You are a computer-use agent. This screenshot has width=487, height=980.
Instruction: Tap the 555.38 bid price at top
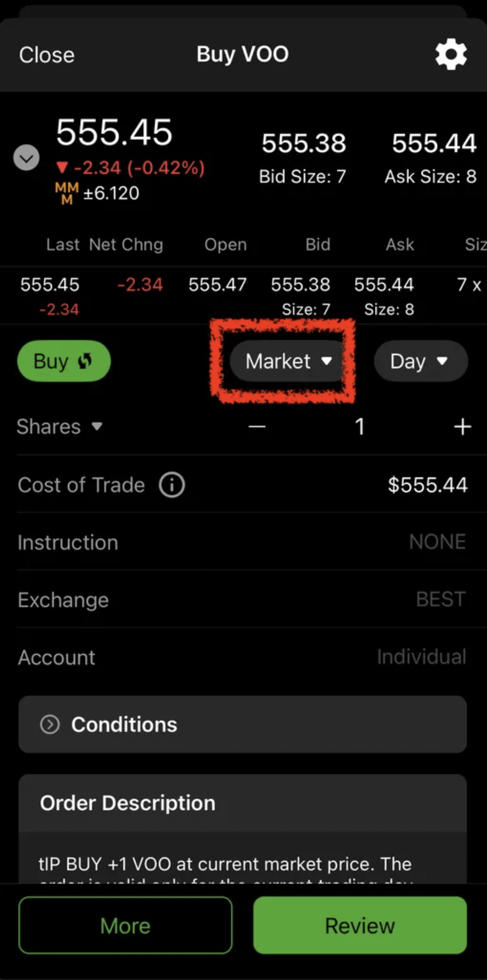(x=303, y=143)
